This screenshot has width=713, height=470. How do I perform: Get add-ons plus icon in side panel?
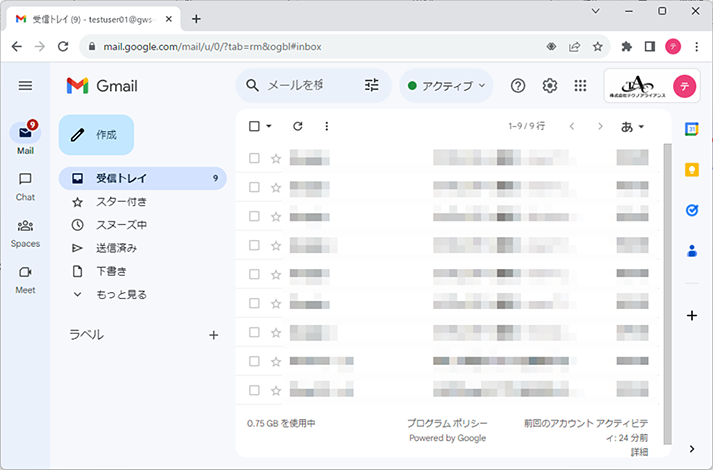point(692,315)
